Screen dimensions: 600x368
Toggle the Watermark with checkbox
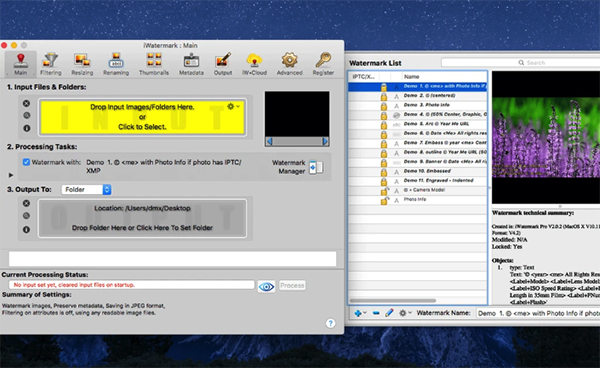click(x=26, y=162)
